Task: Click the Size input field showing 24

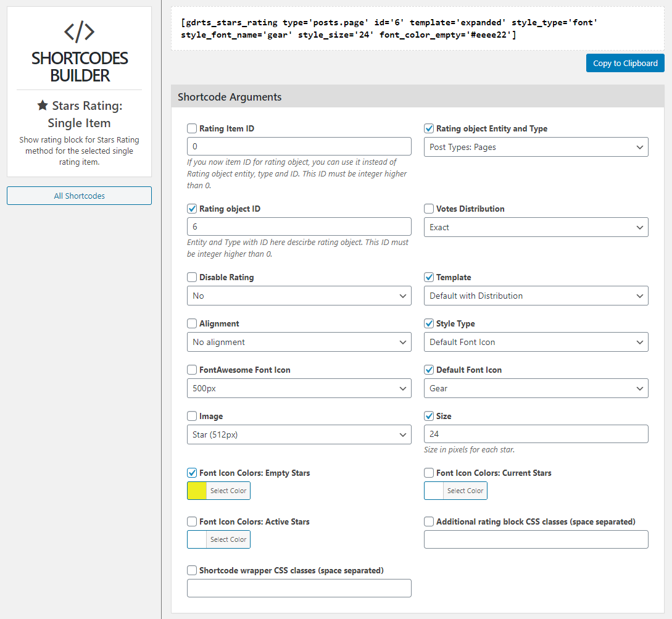Action: tap(536, 434)
